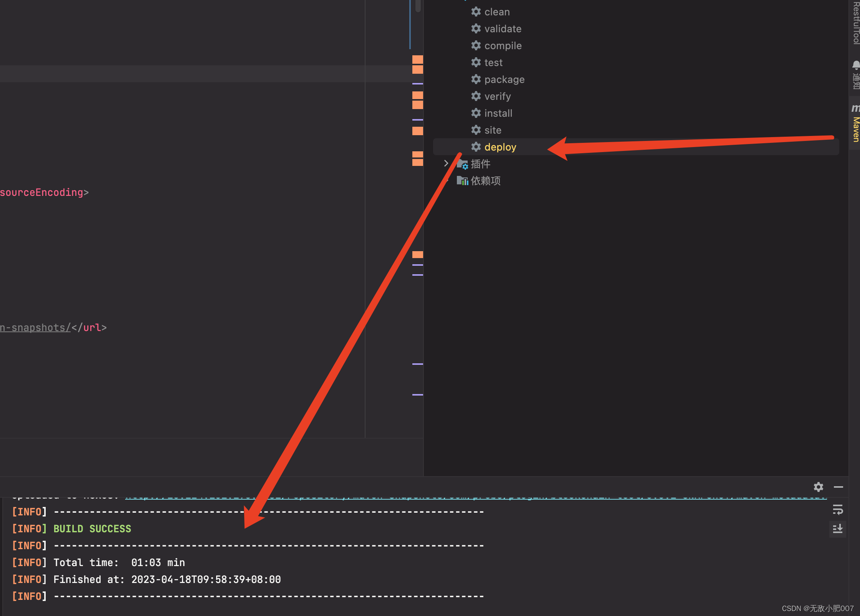
Task: Toggle scroll to end of console
Action: [x=838, y=529]
